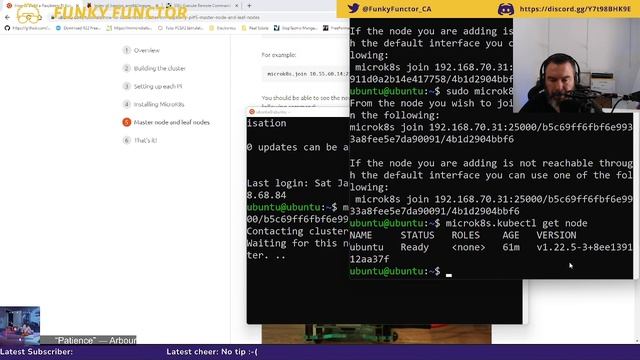Open a new browser tab with plus
The width and height of the screenshot is (640, 360).
[x=249, y=6]
